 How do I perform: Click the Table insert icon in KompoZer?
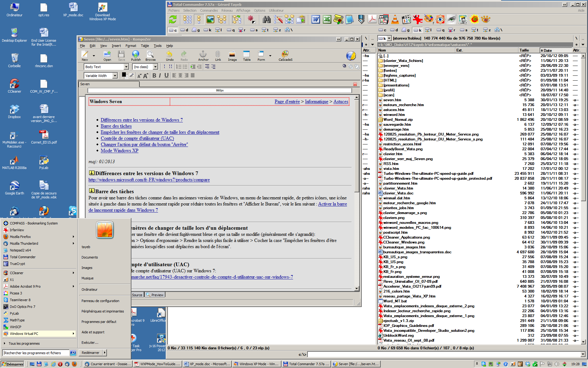click(x=247, y=56)
